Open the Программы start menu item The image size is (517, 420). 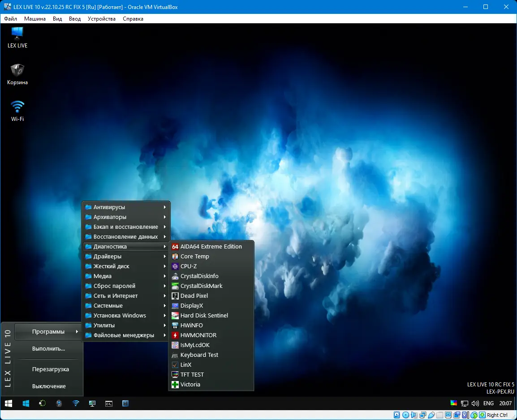point(48,332)
